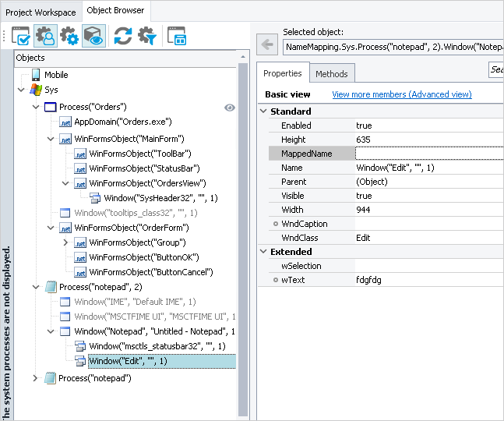The image size is (504, 421).
Task: Expand the WinFormsObject("Group") node
Action: (65, 242)
